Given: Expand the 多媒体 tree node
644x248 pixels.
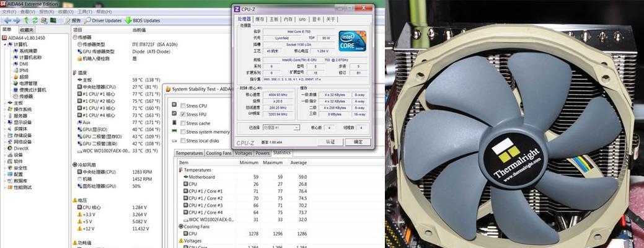Looking at the screenshot, I should 4,129.
